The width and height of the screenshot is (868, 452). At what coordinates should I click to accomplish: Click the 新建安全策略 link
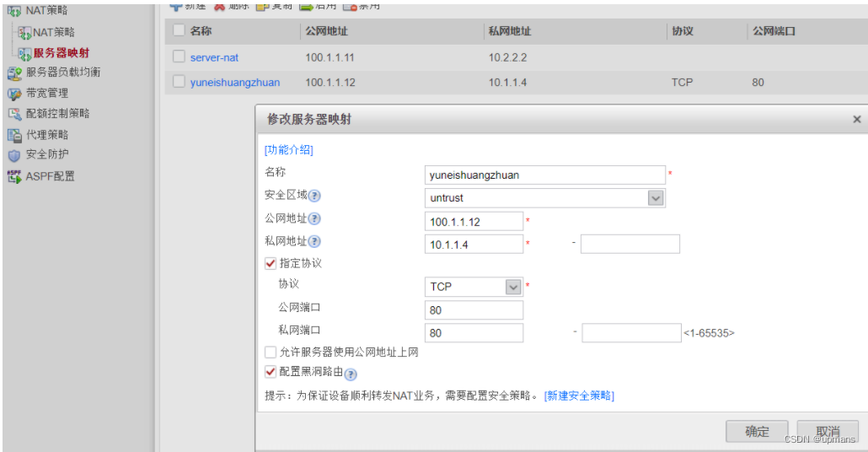pyautogui.click(x=579, y=395)
